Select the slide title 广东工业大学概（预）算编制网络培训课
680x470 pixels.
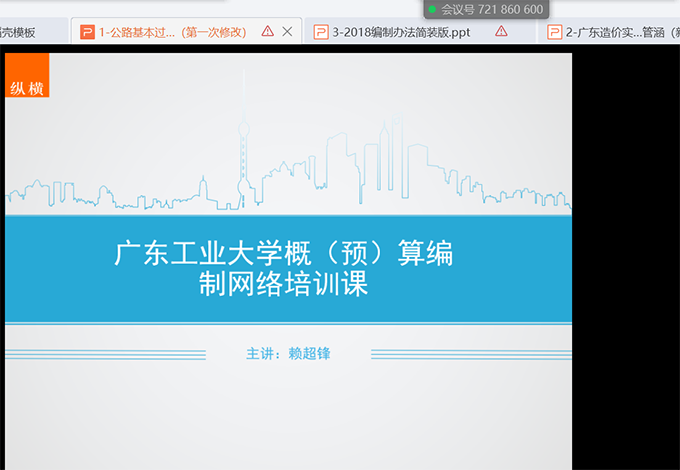coord(284,268)
